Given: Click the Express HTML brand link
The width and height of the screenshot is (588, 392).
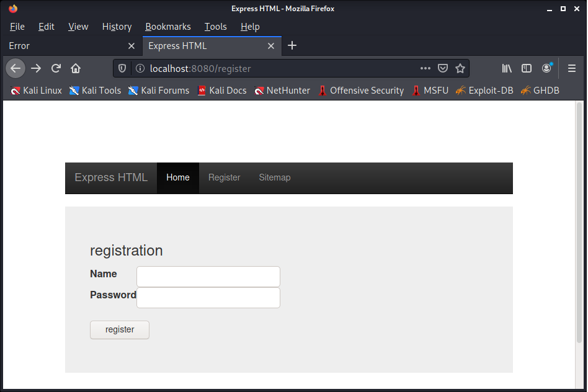Looking at the screenshot, I should pos(111,177).
